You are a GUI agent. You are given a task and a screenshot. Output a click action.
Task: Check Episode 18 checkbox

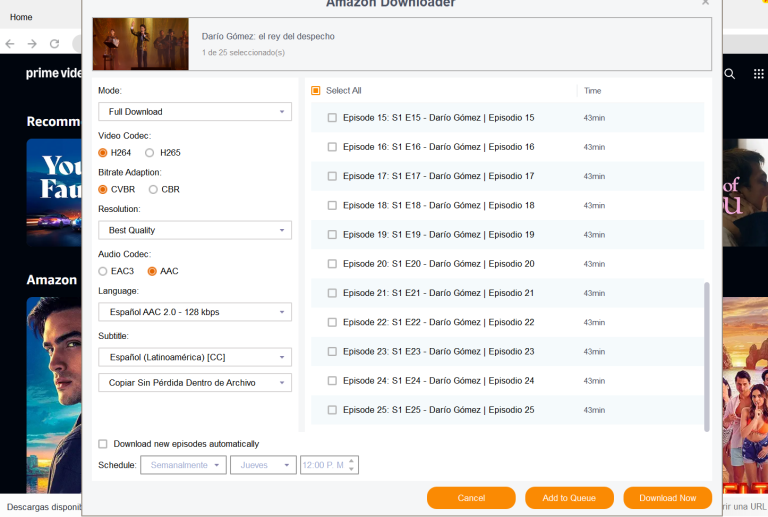(x=332, y=206)
